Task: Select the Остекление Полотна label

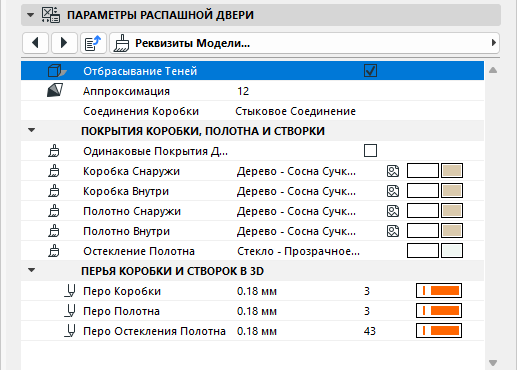Action: (139, 251)
